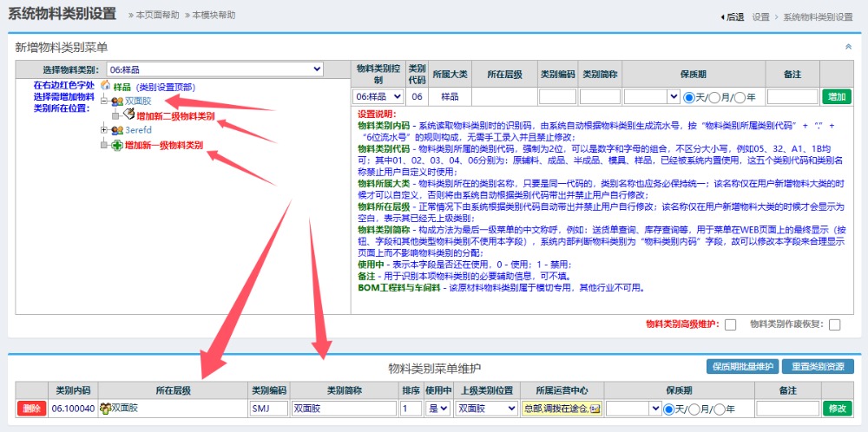Click the 类别简称 input containing 双面胶
Image resolution: width=868 pixels, height=432 pixels.
(x=344, y=409)
